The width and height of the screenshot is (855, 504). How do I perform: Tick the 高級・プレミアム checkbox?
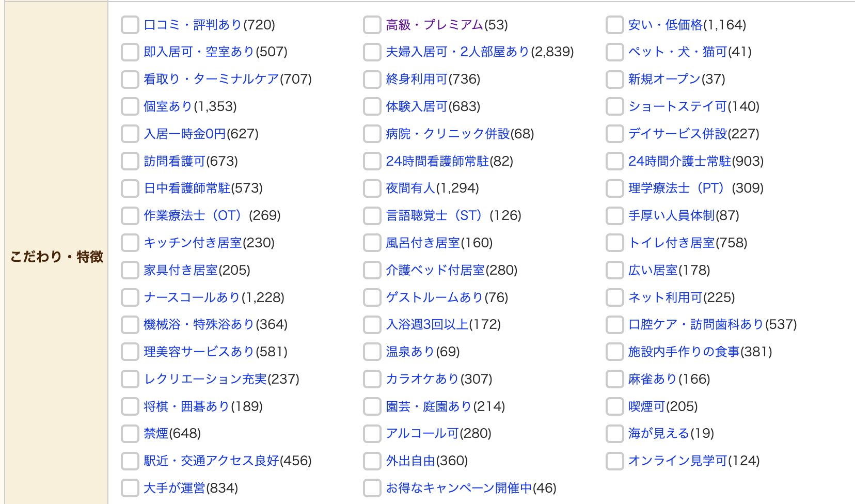372,25
